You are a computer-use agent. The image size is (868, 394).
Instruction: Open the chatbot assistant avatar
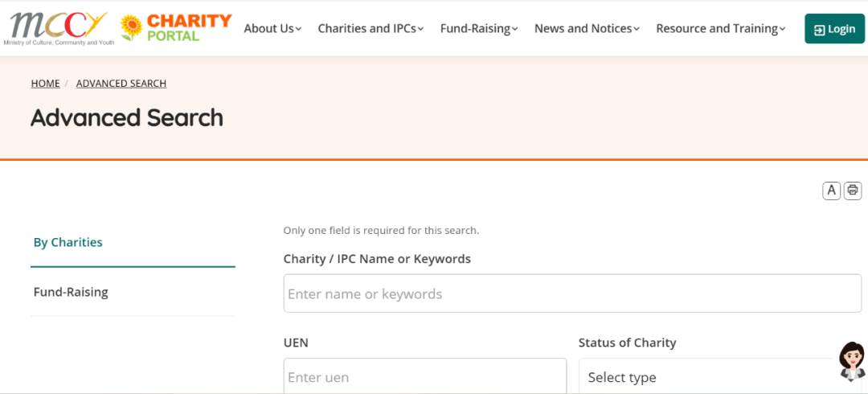(851, 361)
